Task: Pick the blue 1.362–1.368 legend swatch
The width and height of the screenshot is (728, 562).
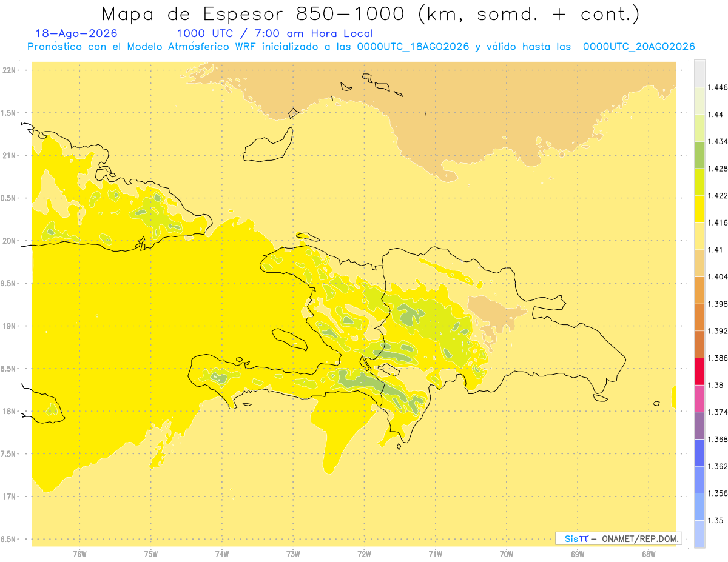Action: pyautogui.click(x=699, y=452)
